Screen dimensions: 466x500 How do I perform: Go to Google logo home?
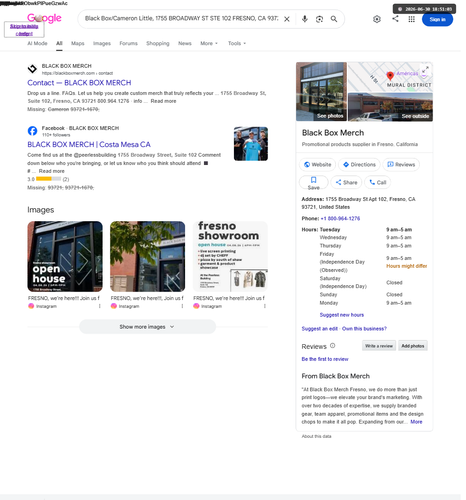44,18
